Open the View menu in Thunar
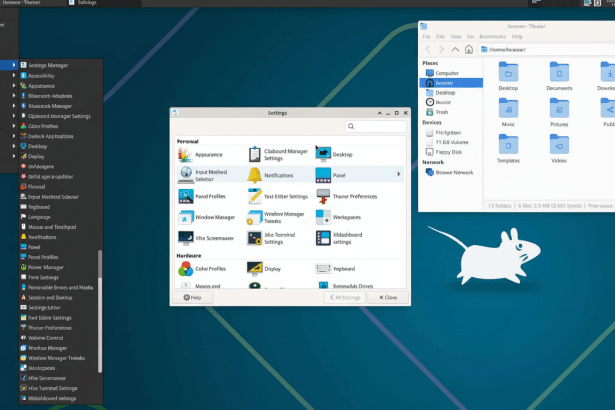This screenshot has width=615, height=410. pos(456,36)
